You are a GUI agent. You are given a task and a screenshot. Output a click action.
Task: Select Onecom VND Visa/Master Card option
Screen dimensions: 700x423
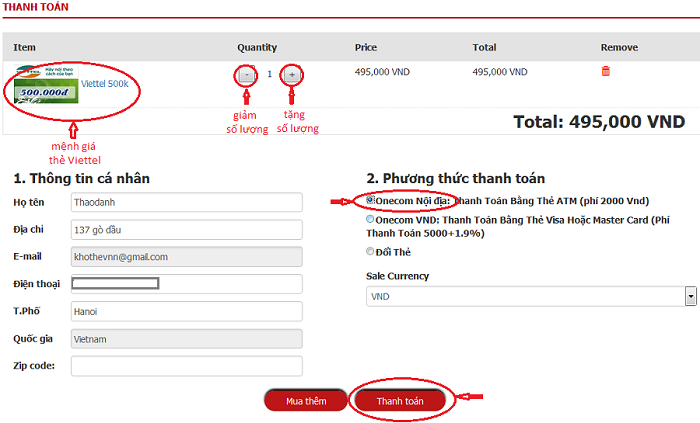point(371,219)
